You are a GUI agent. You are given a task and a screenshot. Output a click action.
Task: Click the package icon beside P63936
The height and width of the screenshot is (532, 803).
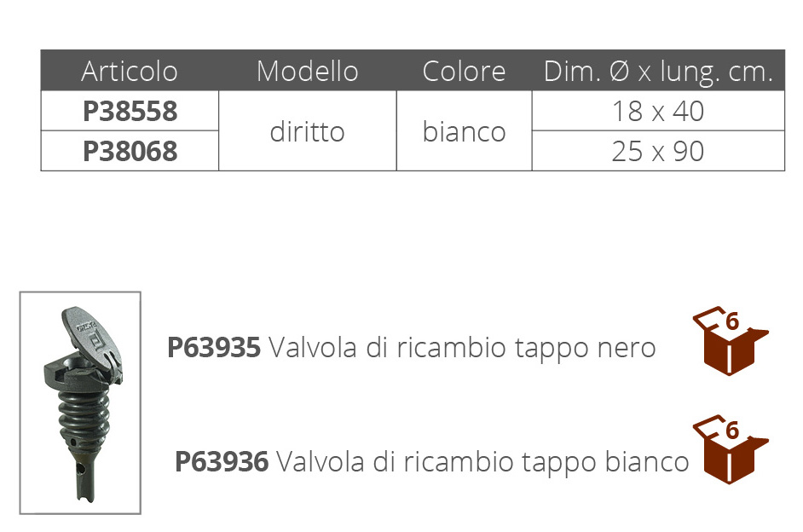coord(730,449)
